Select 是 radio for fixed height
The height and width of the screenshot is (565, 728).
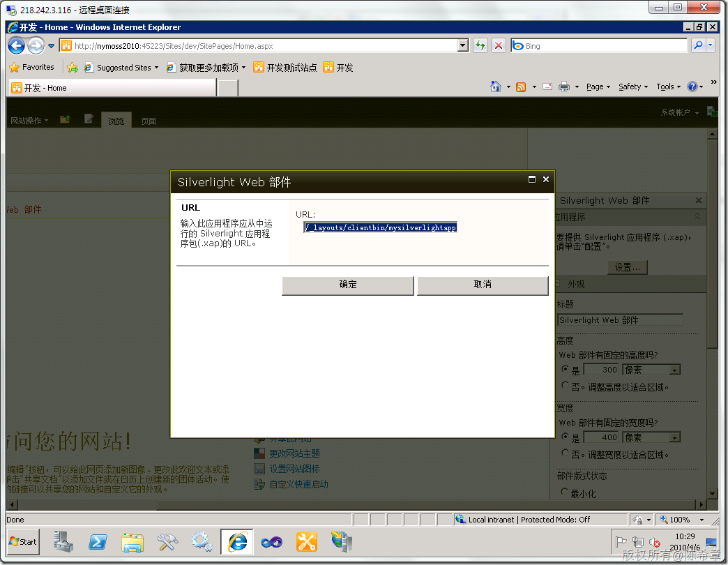(565, 369)
